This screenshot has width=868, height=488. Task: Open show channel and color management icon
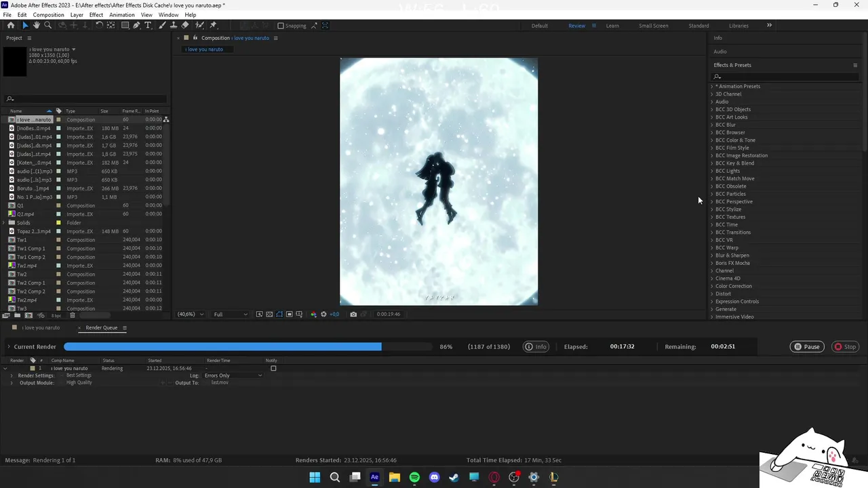313,314
